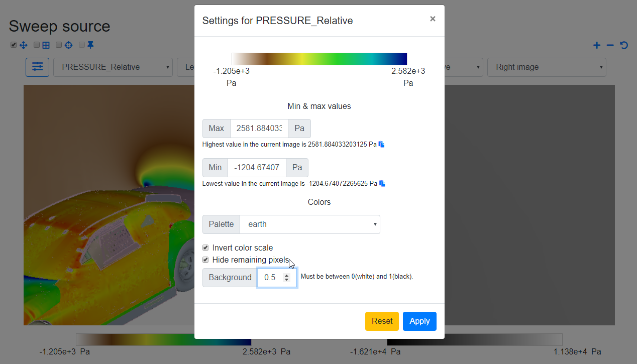The image size is (637, 364).
Task: Click the dialog title Settings for PRESSURE_Relative
Action: pyautogui.click(x=277, y=21)
